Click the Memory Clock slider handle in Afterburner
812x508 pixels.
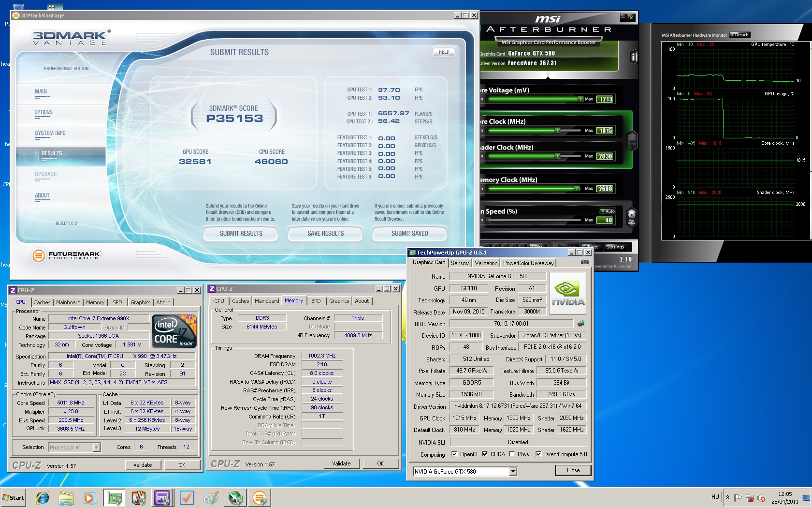point(577,188)
